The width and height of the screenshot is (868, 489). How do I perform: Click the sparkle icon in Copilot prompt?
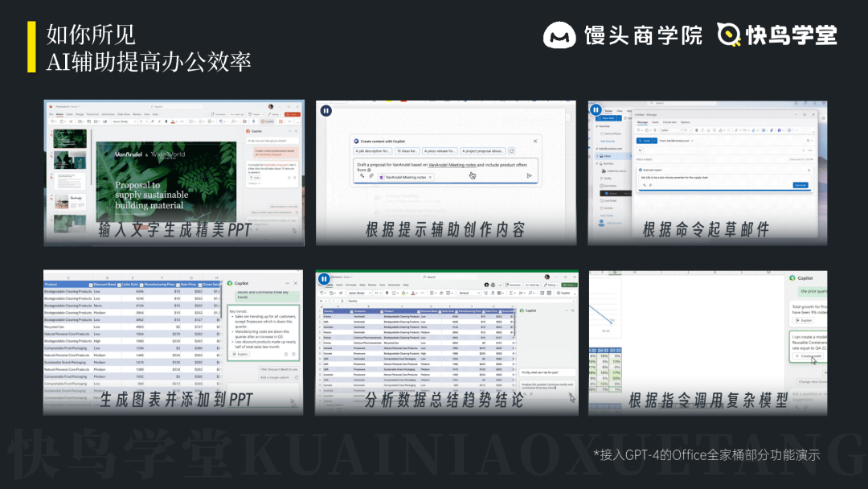point(362,176)
